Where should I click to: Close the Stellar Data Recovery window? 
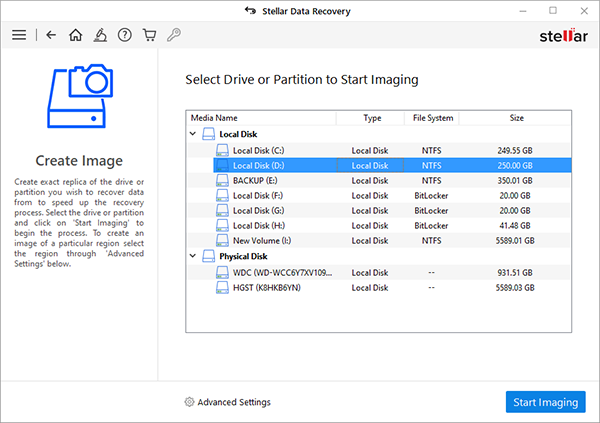click(x=584, y=11)
